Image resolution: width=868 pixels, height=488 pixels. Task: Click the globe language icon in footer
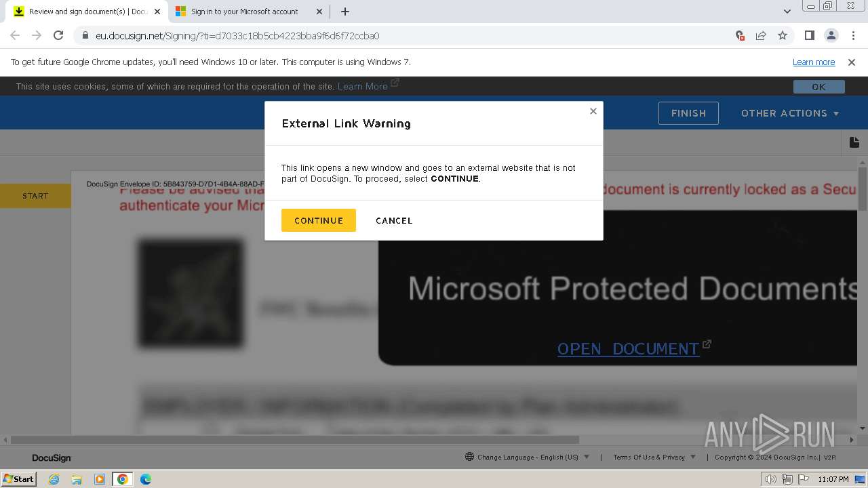pos(469,457)
